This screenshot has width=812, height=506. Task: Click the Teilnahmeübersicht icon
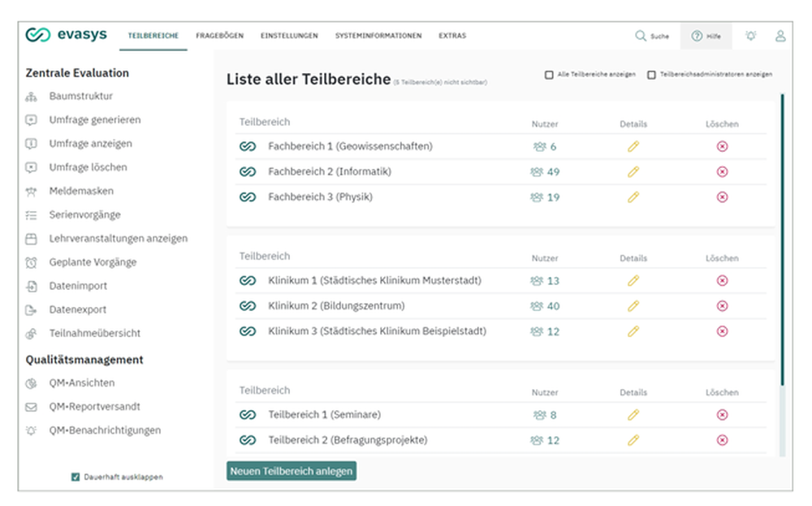click(x=31, y=334)
